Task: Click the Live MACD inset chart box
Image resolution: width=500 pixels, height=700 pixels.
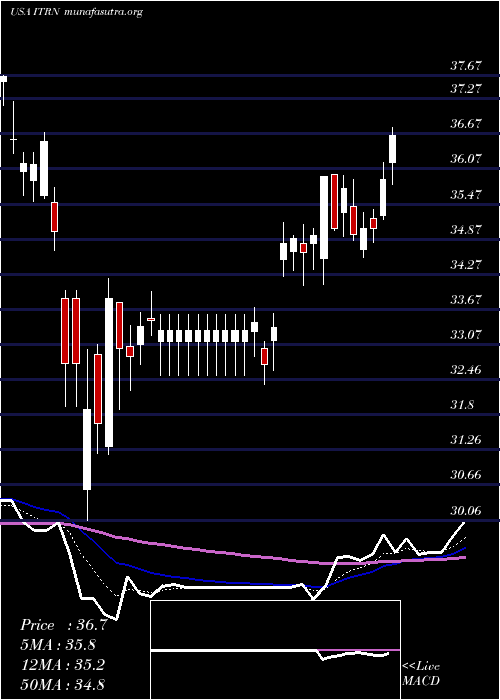Action: pos(275,650)
